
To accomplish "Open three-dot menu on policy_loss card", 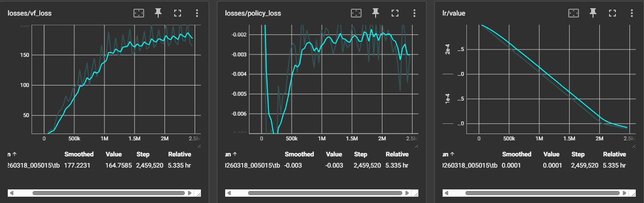I will coord(414,13).
